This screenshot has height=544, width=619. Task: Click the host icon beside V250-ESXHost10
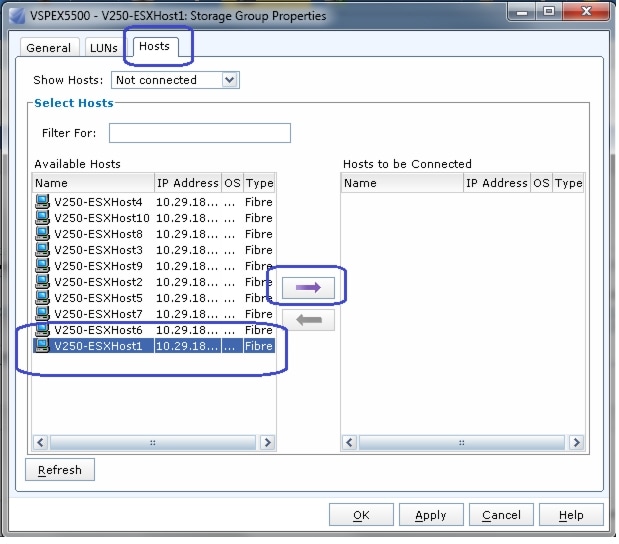click(x=42, y=218)
